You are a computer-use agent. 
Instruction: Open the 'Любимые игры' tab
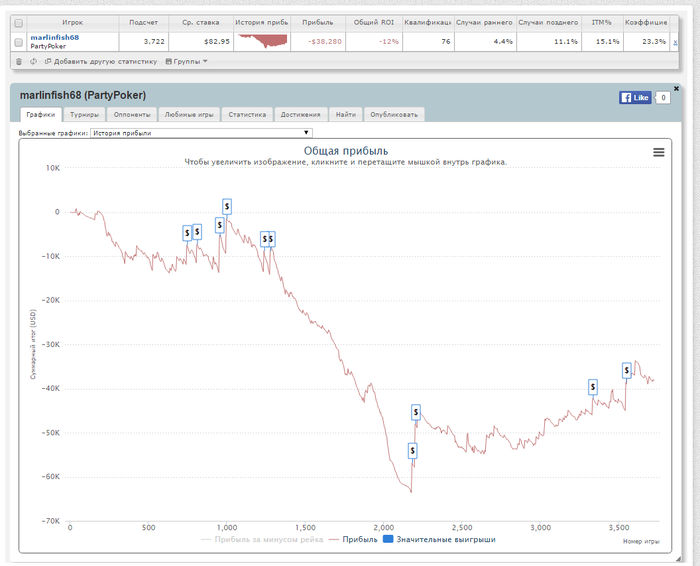pyautogui.click(x=189, y=114)
